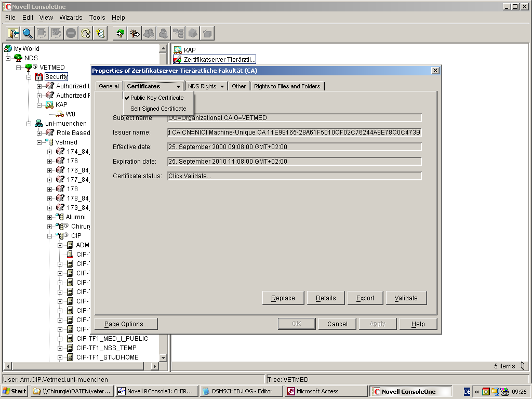
Task: Click the Replace certificate button
Action: point(283,298)
